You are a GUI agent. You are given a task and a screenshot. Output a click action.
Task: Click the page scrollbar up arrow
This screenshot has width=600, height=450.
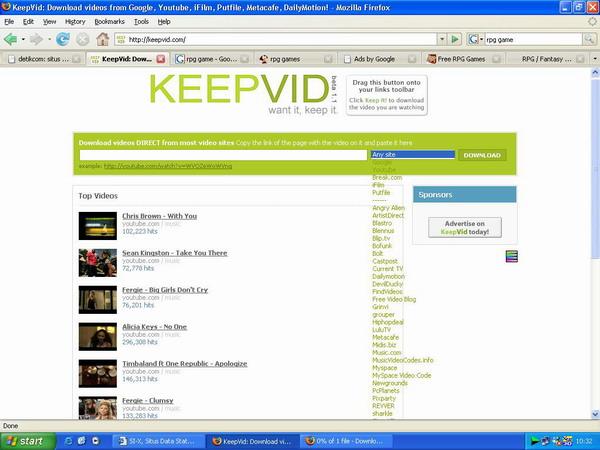coord(595,73)
